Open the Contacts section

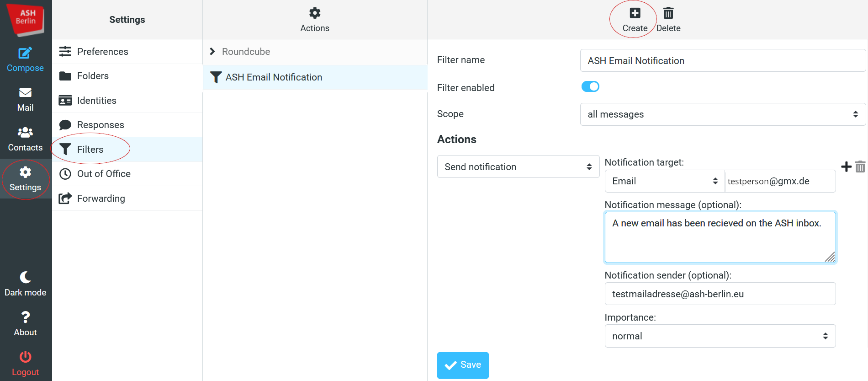coord(26,139)
